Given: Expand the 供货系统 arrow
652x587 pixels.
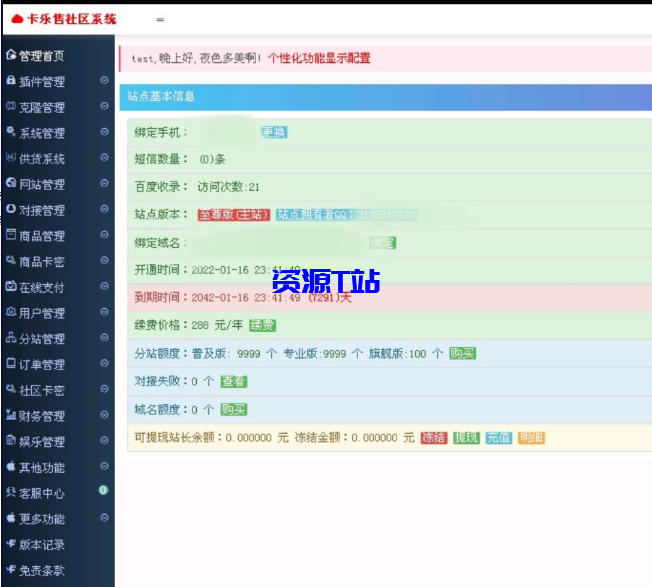Looking at the screenshot, I should (x=104, y=158).
